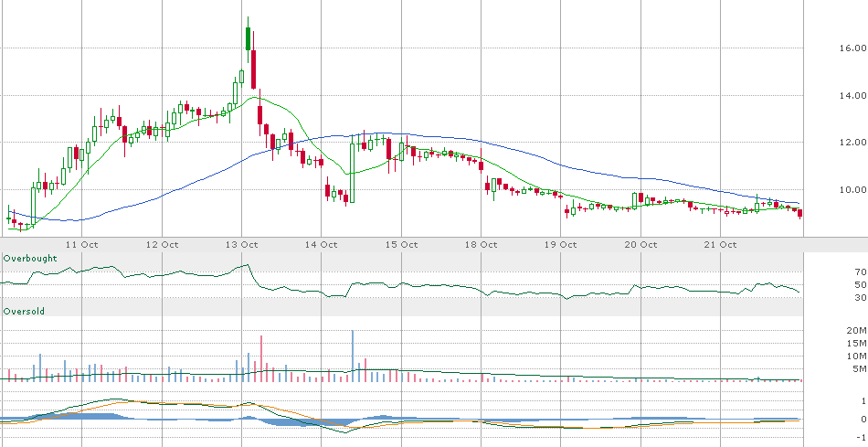This screenshot has height=447, width=868.
Task: Click the tallest blue volume bar on 14 Oct
Action: pos(353,356)
